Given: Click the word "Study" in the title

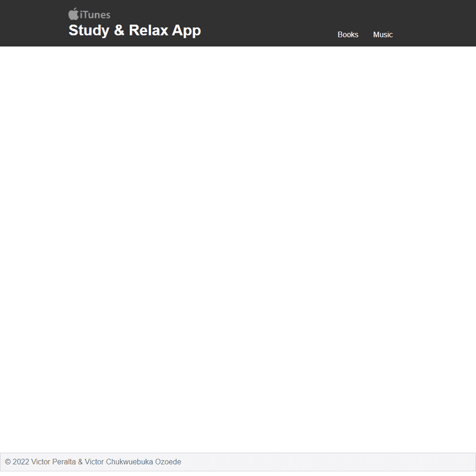Looking at the screenshot, I should click(89, 30).
